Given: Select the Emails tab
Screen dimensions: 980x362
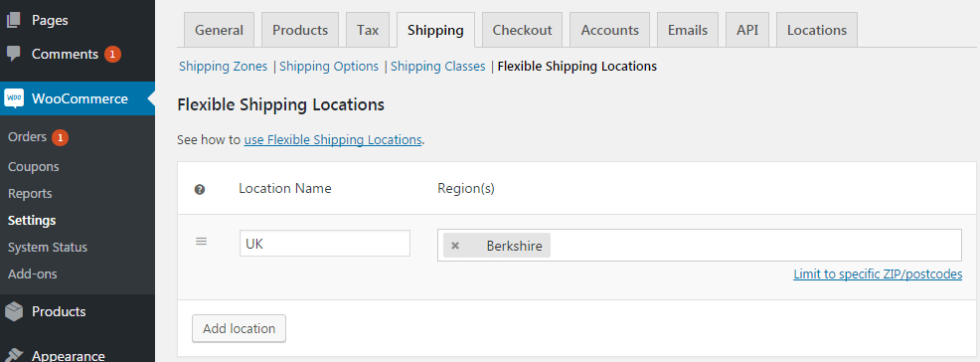Looking at the screenshot, I should pos(688,30).
